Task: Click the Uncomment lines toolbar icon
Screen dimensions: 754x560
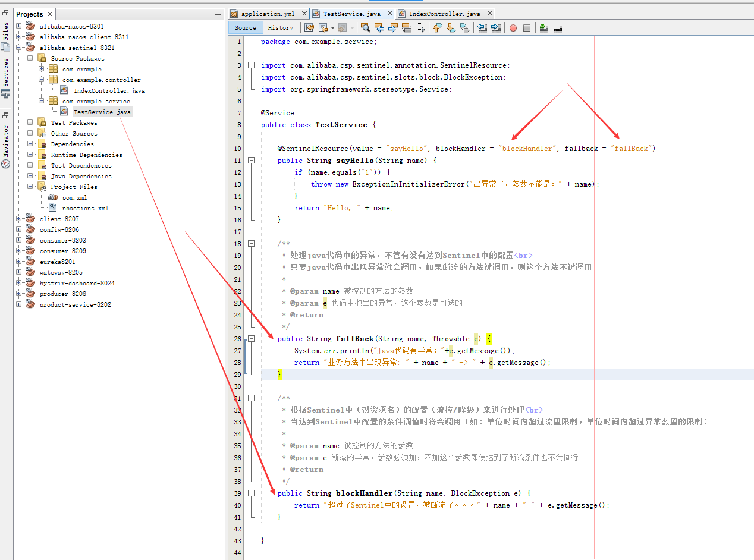Action: [558, 27]
